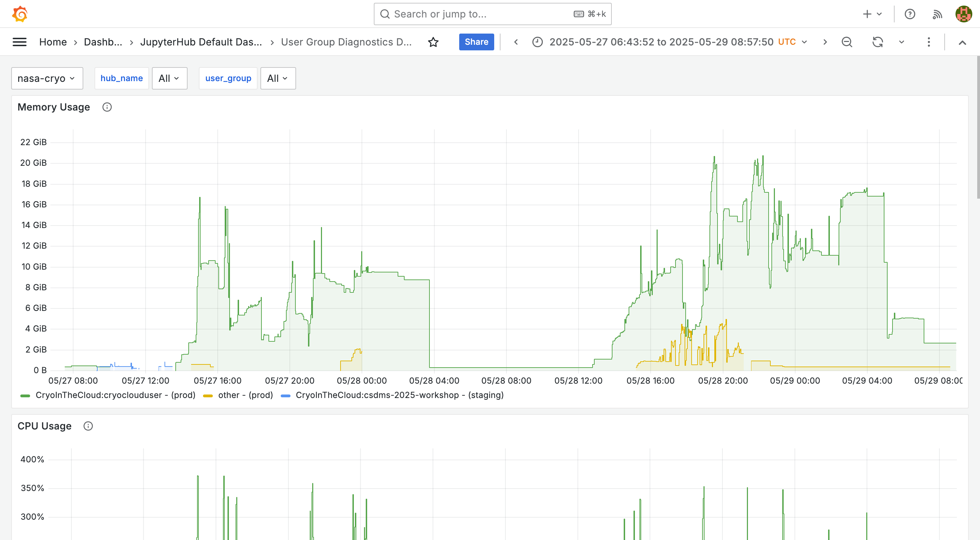The width and height of the screenshot is (980, 540).
Task: Show CPU Usage panel description info icon
Action: coord(87,426)
